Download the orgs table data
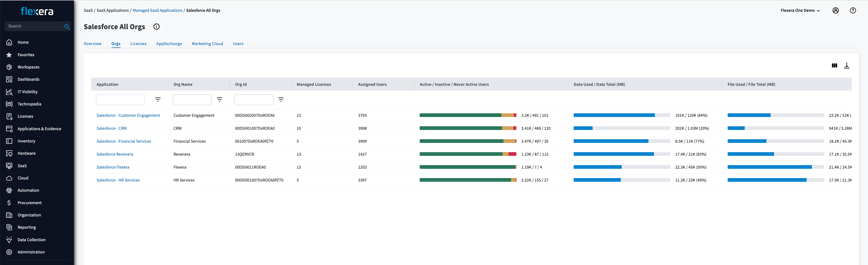 847,65
